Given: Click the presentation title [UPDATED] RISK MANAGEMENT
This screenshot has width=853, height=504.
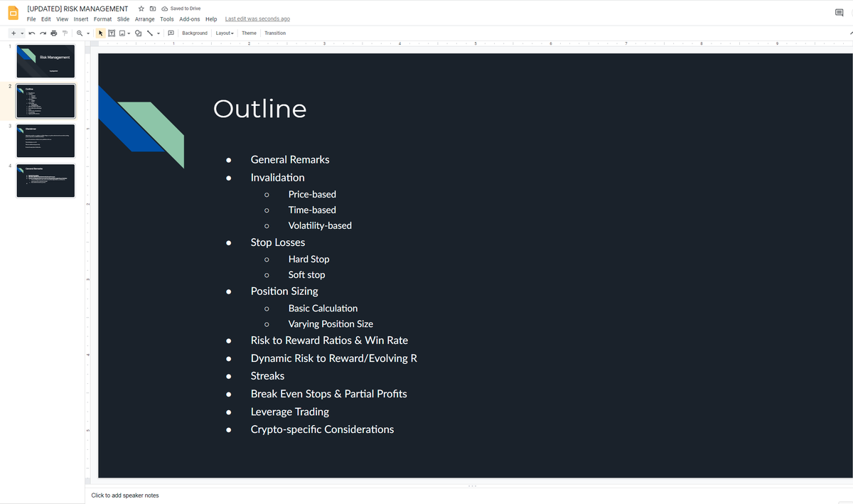Looking at the screenshot, I should pos(77,9).
